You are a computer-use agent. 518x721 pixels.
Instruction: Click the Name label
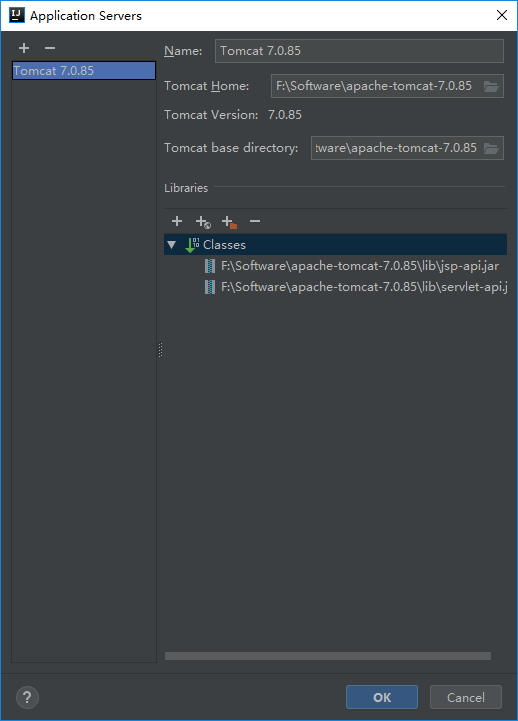(183, 51)
